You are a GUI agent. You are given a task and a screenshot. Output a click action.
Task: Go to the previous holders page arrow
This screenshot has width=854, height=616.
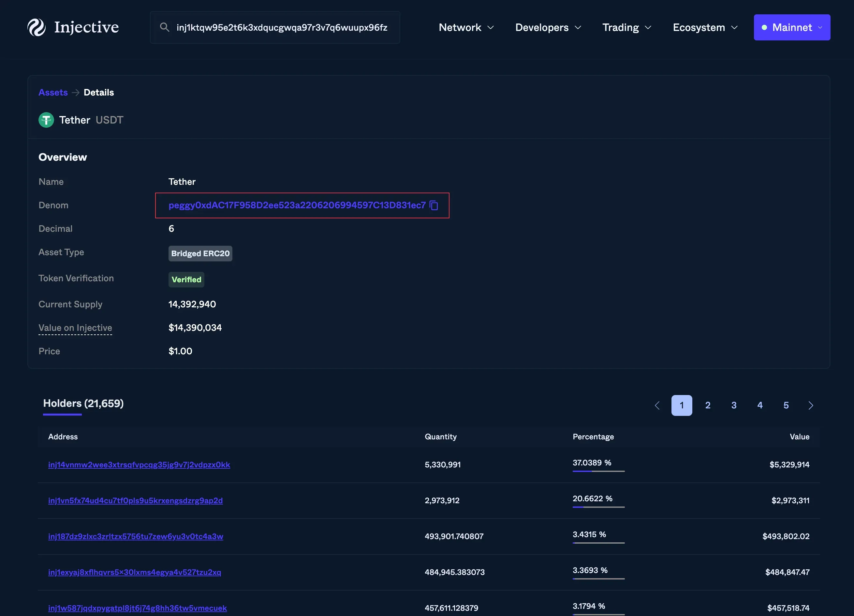coord(657,405)
